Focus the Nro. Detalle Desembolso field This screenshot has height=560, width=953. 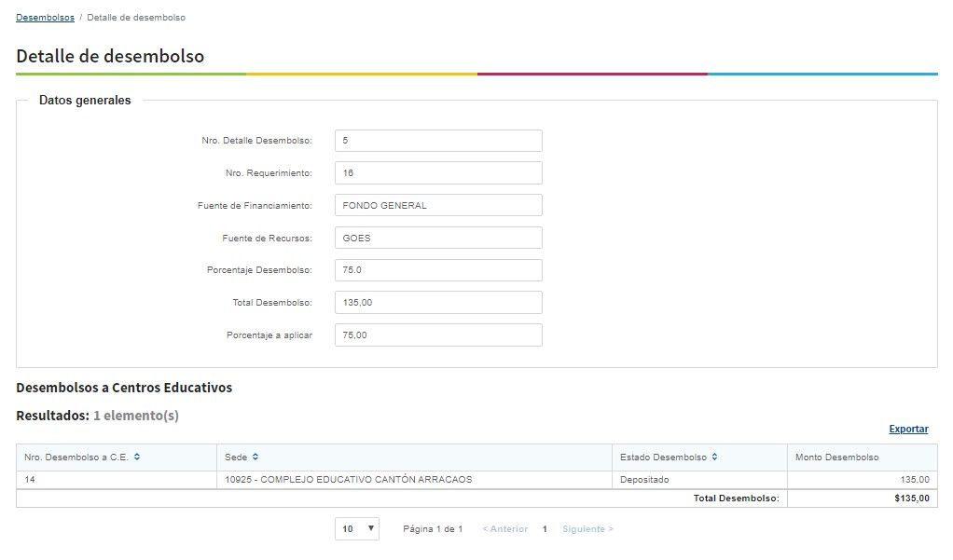coord(438,141)
